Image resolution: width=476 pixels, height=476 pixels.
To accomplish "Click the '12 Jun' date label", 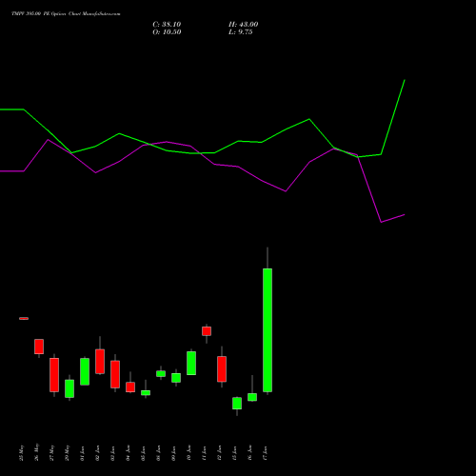I will tap(220, 453).
